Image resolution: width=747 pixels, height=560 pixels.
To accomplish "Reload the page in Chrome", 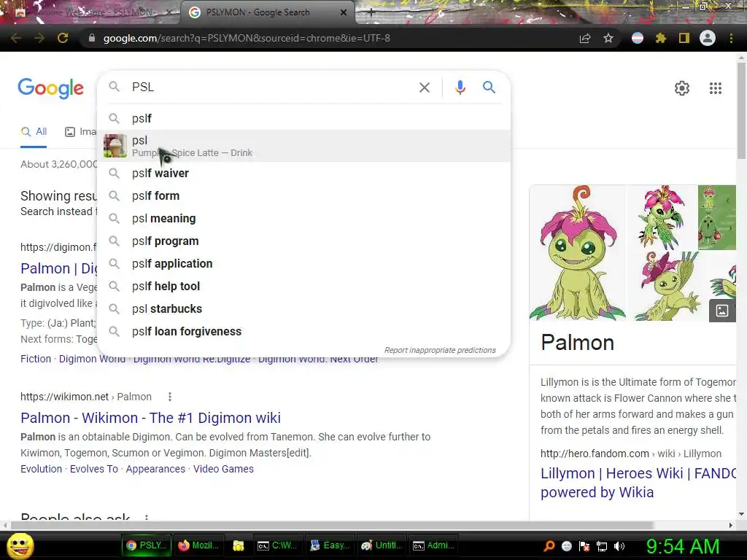I will pos(63,38).
